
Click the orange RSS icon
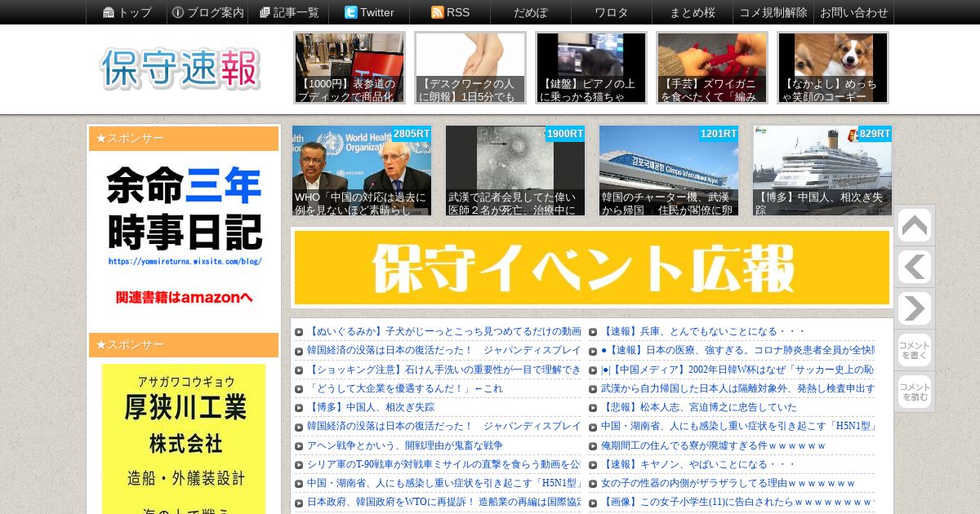coord(437,12)
